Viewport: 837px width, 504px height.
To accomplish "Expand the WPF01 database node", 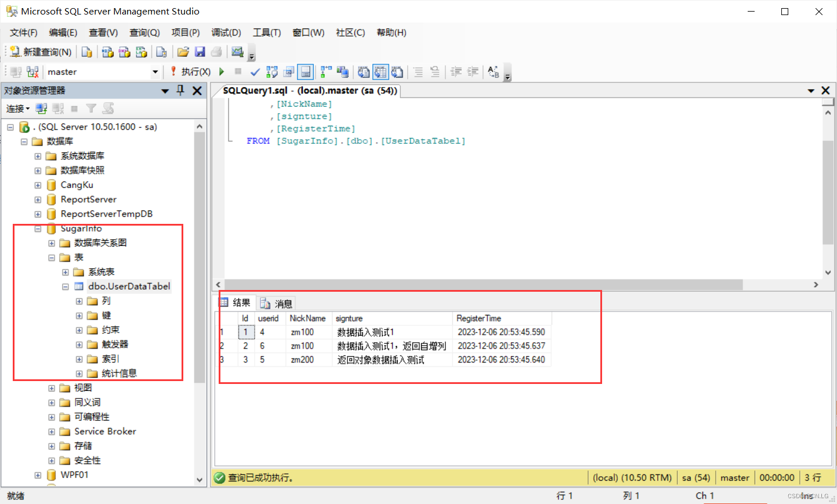I will point(38,475).
